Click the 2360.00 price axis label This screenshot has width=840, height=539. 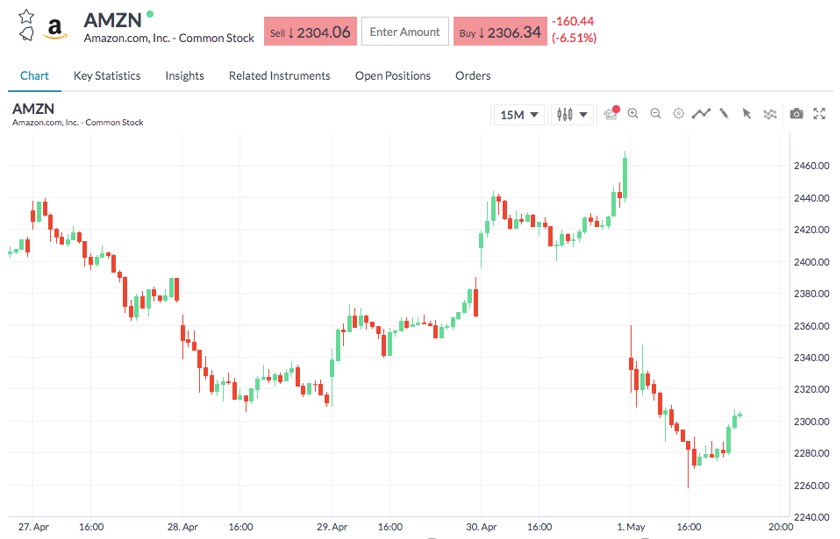811,326
